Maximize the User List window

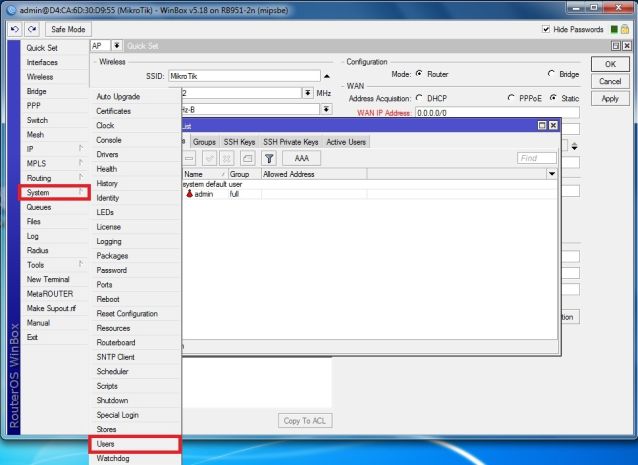542,125
